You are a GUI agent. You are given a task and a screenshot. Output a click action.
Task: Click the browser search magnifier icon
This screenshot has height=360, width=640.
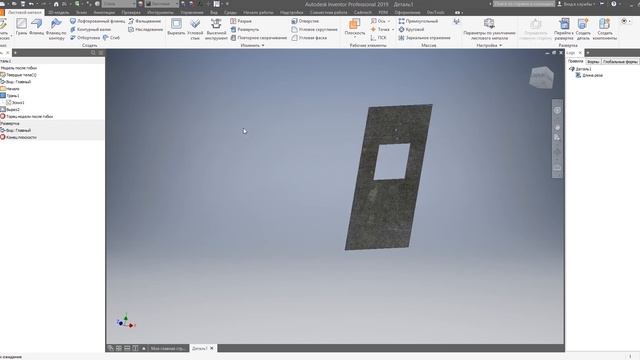[x=93, y=53]
